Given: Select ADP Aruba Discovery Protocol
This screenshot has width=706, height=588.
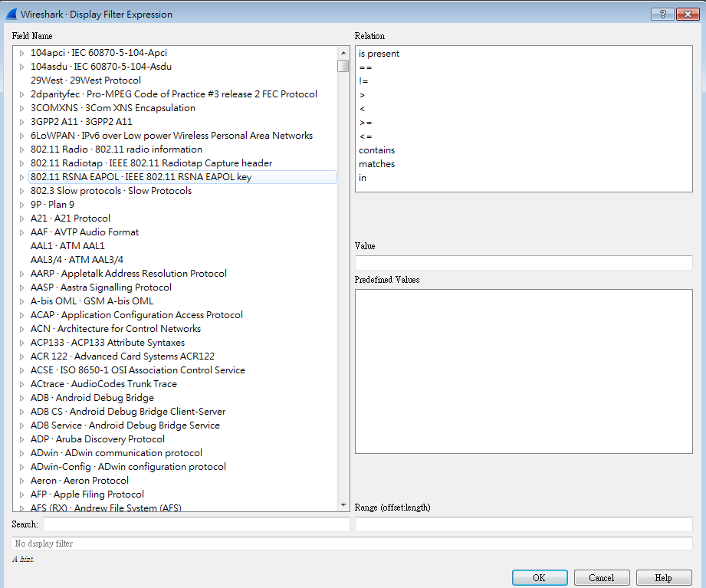Looking at the screenshot, I should [97, 439].
